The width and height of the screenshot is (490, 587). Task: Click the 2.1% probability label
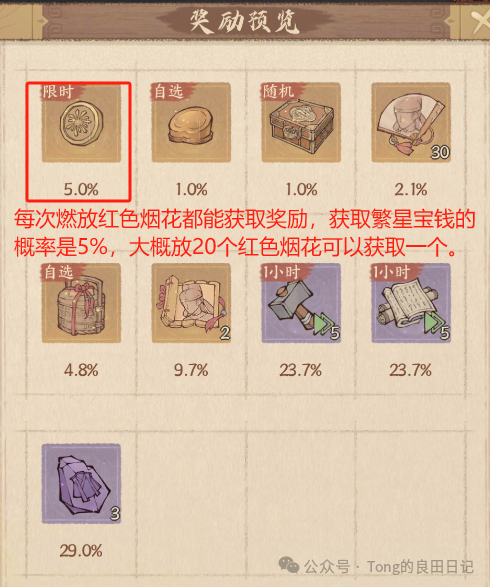tap(411, 189)
